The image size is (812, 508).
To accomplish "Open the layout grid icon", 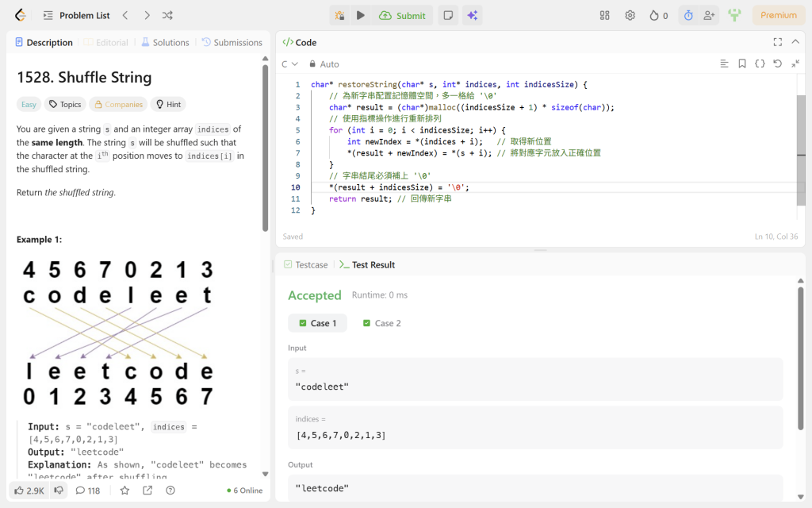I will (x=604, y=16).
